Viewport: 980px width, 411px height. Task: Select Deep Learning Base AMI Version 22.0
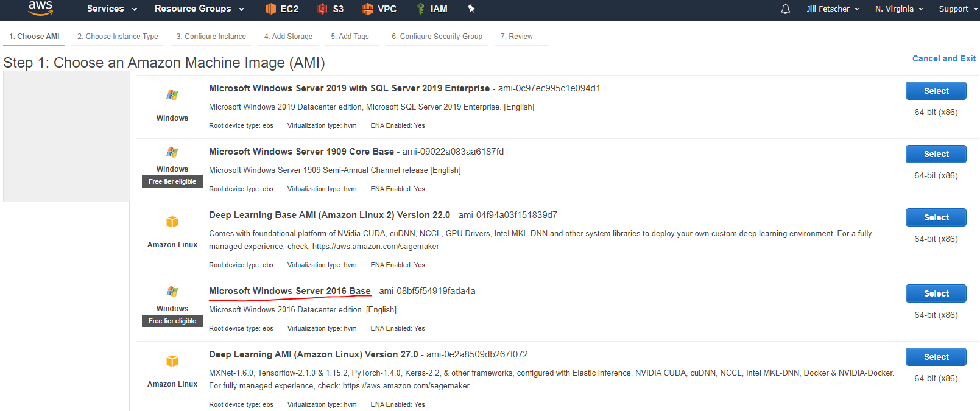[x=936, y=217]
